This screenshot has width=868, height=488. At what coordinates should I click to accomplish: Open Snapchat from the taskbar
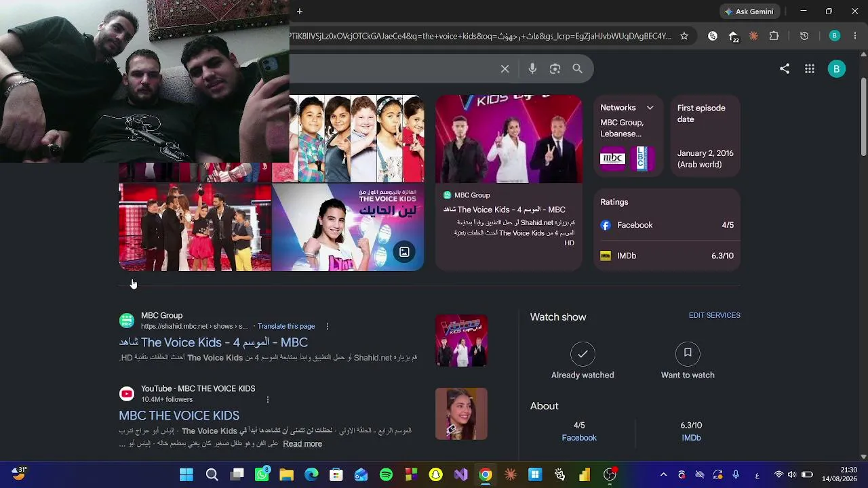[435, 474]
